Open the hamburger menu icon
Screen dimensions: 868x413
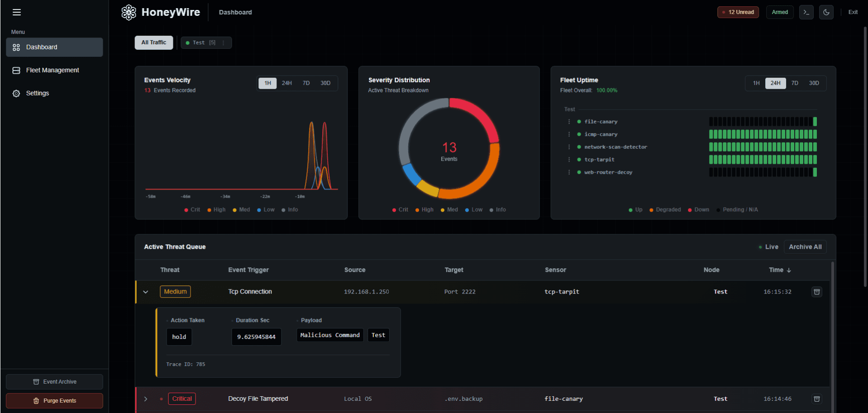pyautogui.click(x=17, y=12)
